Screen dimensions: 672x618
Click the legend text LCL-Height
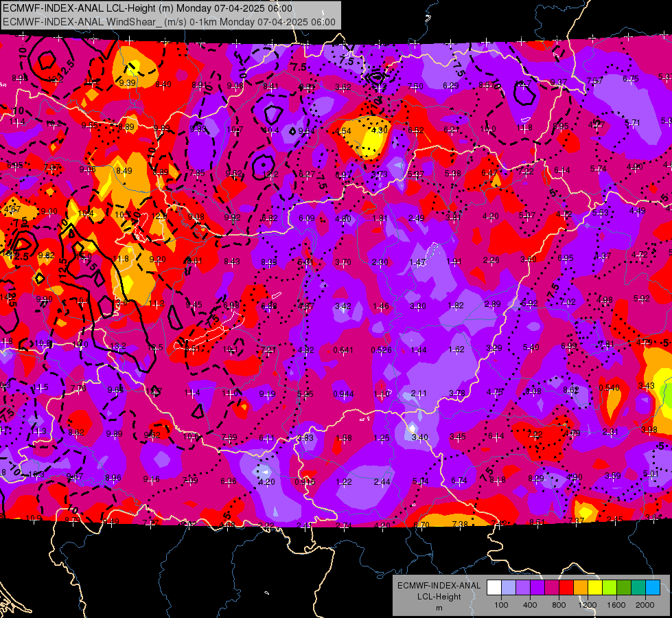[439, 597]
